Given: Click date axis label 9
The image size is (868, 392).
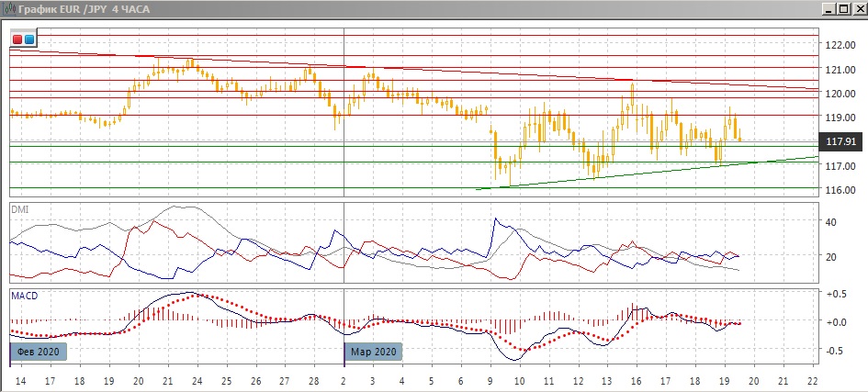Looking at the screenshot, I should click(490, 381).
